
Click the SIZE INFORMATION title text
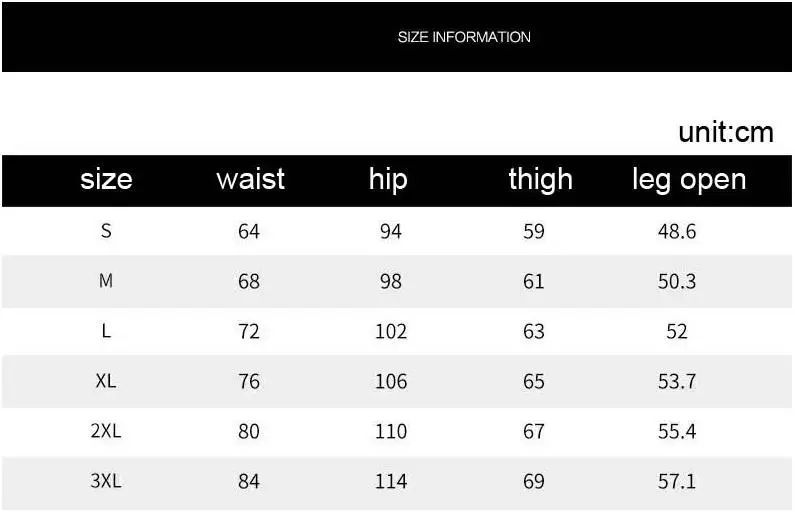[464, 37]
